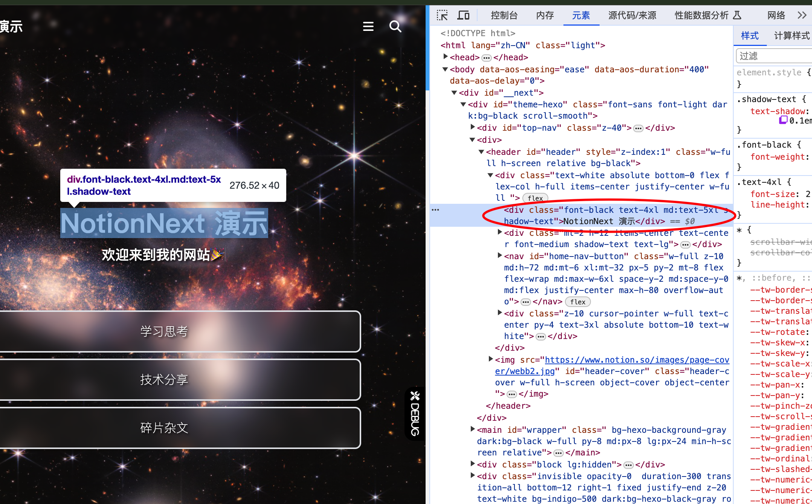Click the line-height property name
812x504 pixels.
tap(778, 205)
